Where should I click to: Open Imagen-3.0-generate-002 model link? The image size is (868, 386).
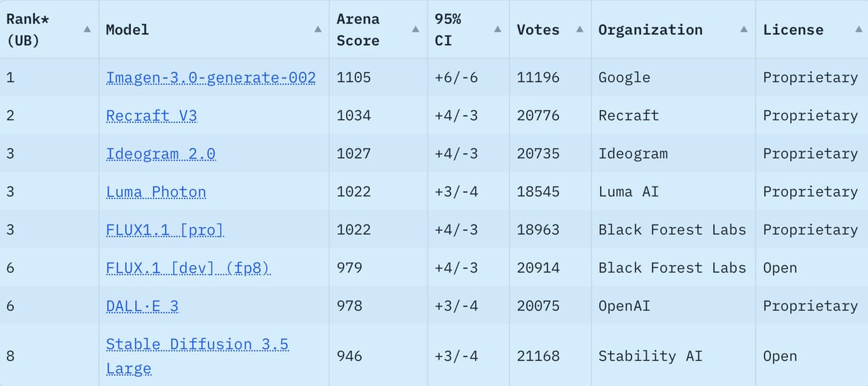211,78
